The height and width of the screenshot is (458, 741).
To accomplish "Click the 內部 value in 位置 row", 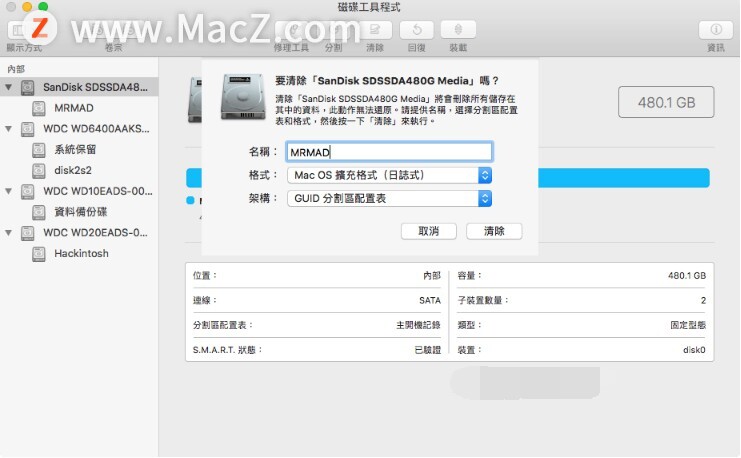I will point(432,276).
